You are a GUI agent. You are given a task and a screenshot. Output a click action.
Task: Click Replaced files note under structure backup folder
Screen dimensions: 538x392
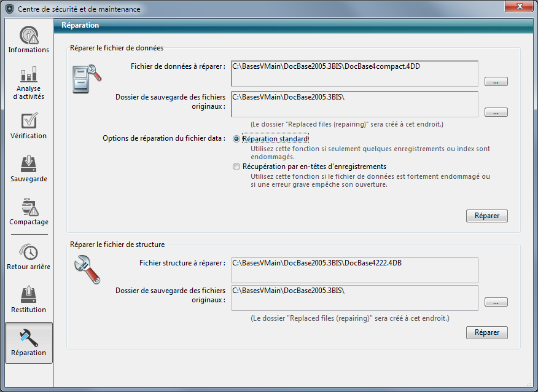click(350, 318)
